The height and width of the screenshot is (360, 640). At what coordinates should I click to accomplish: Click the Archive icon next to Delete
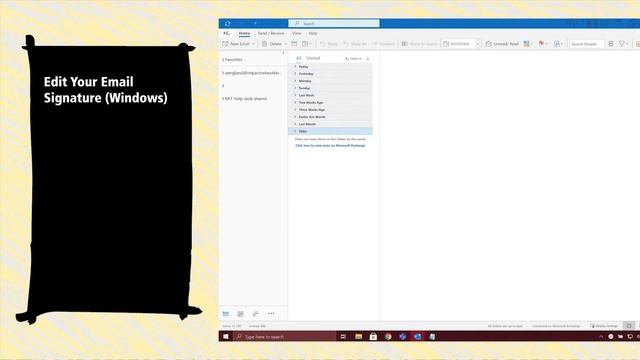coord(294,44)
